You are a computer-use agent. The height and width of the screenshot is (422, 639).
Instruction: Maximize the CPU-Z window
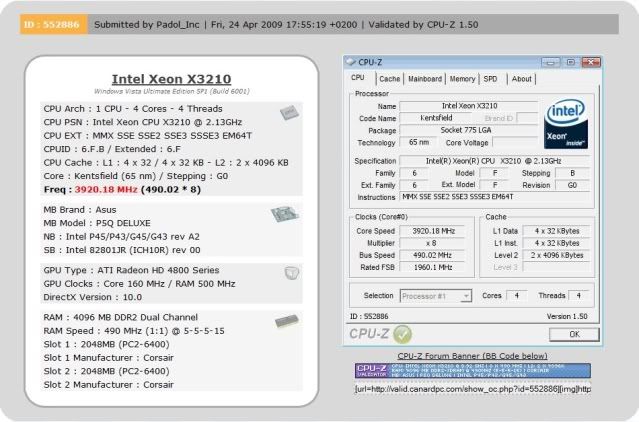point(571,62)
